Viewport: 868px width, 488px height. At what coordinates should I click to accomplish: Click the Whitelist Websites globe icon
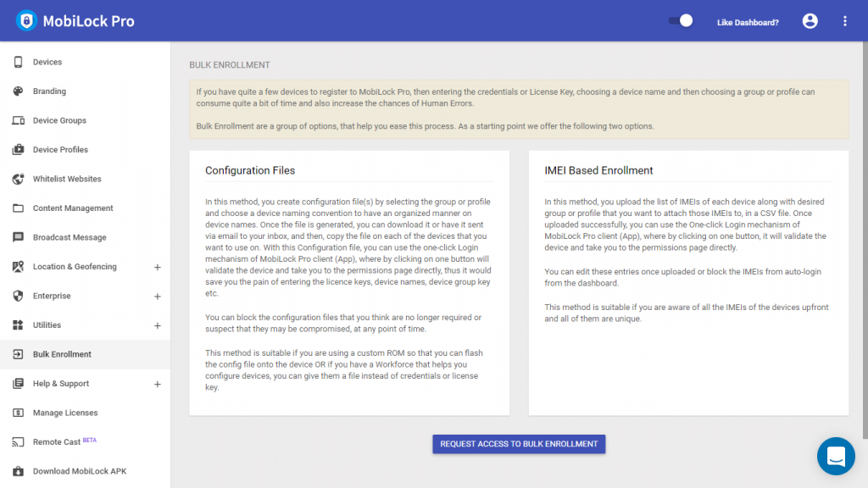[x=18, y=179]
